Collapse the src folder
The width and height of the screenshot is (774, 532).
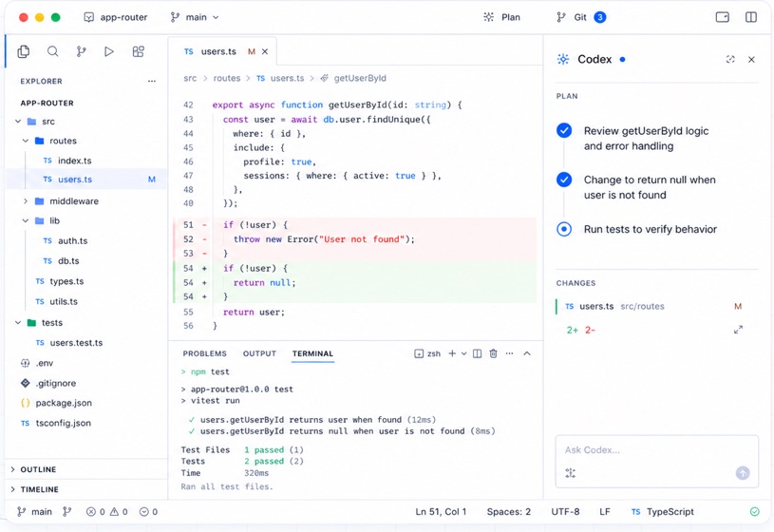pos(18,122)
